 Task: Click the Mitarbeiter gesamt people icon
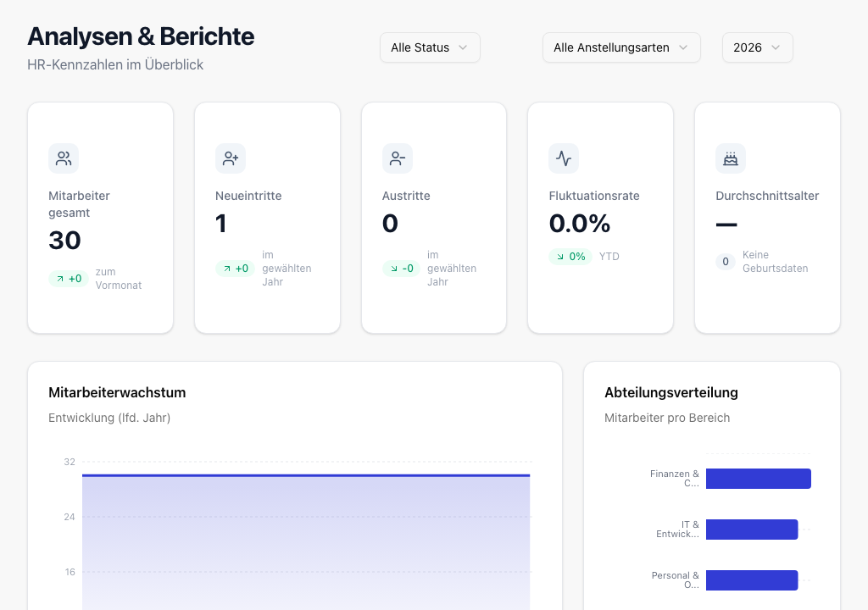click(64, 158)
